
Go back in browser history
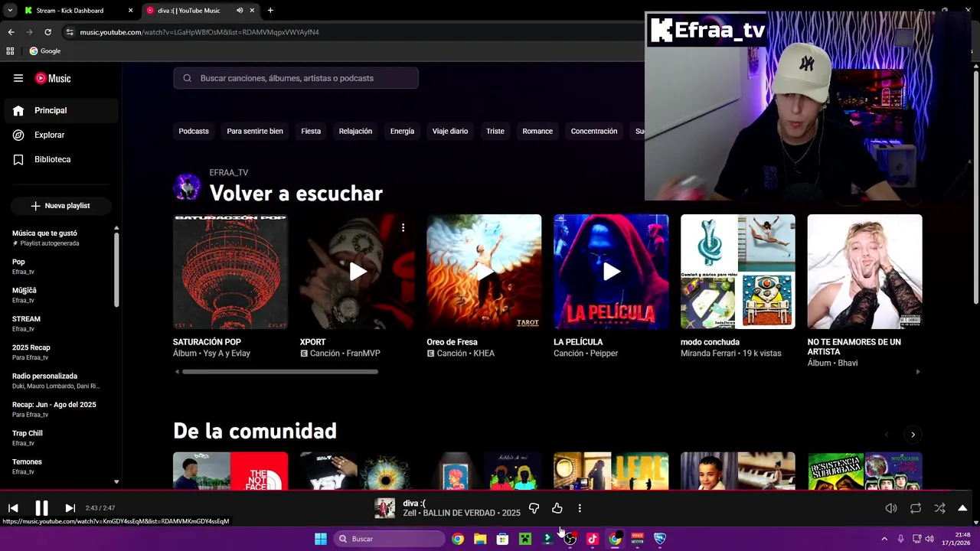(11, 32)
